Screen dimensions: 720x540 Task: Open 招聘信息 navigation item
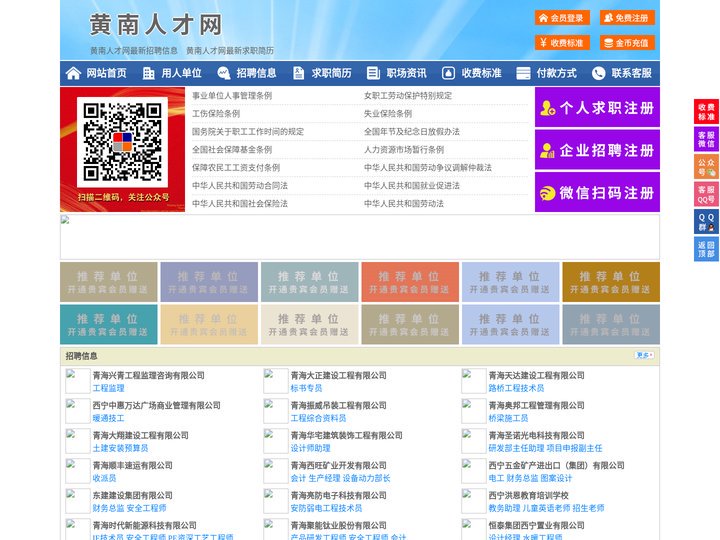256,73
